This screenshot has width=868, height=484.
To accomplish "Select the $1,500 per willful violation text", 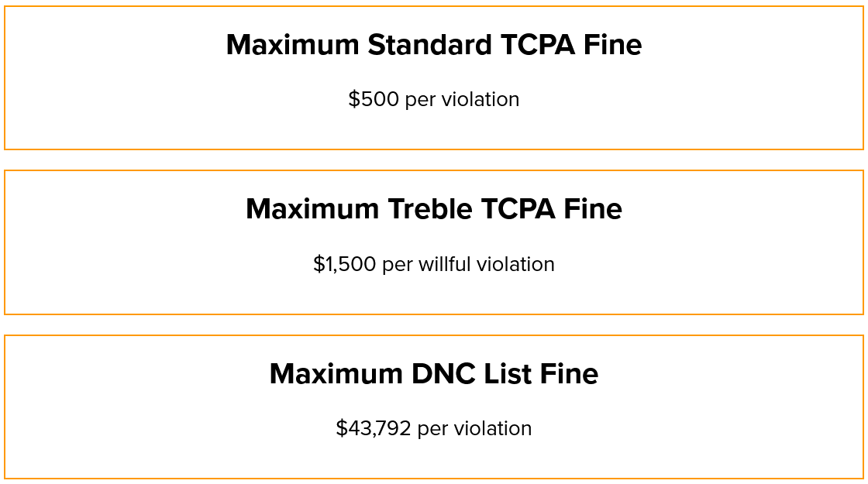I will pyautogui.click(x=433, y=264).
